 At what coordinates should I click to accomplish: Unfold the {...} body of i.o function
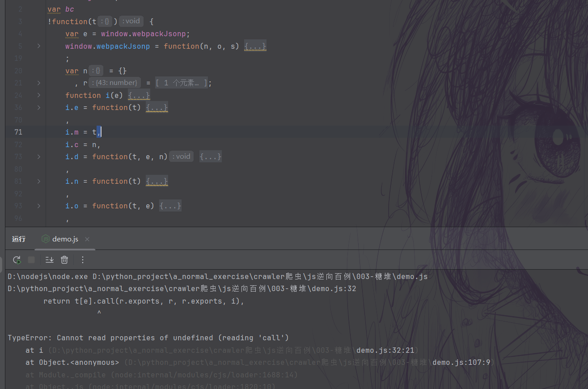click(x=170, y=206)
